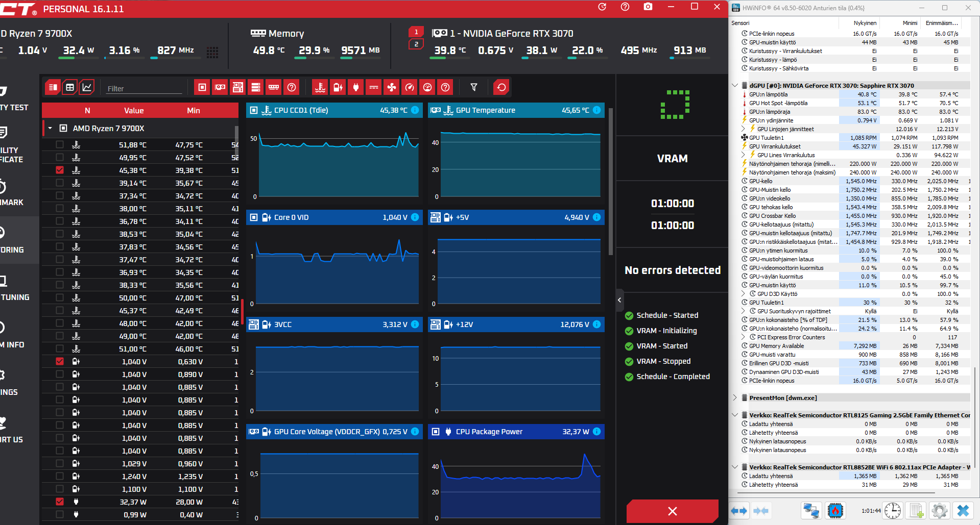The height and width of the screenshot is (525, 980).
Task: Expand GPU Lines Virrankulutus sub-items
Action: coord(744,155)
